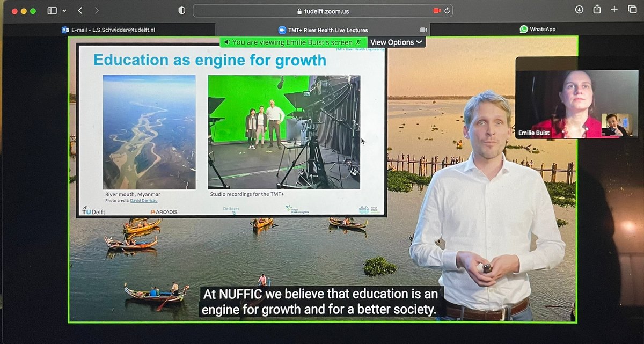This screenshot has height=344, width=644.
Task: Click the Royal HaskoningDHV logo on slide
Action: pos(298,209)
